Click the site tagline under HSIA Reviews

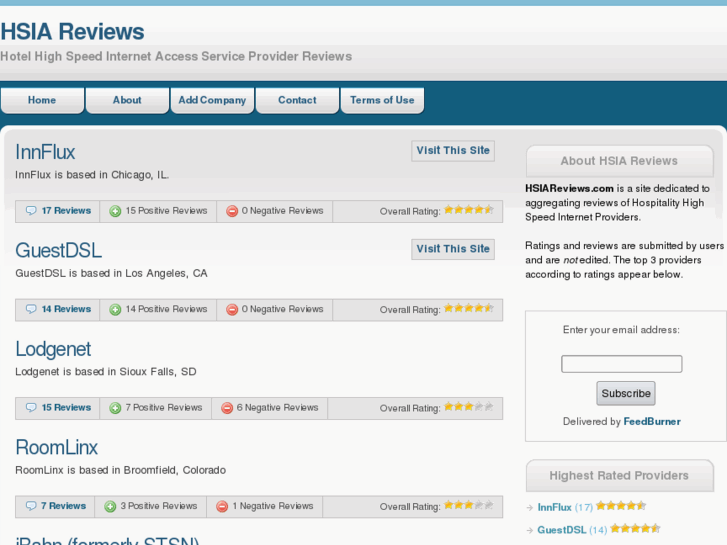[176, 56]
